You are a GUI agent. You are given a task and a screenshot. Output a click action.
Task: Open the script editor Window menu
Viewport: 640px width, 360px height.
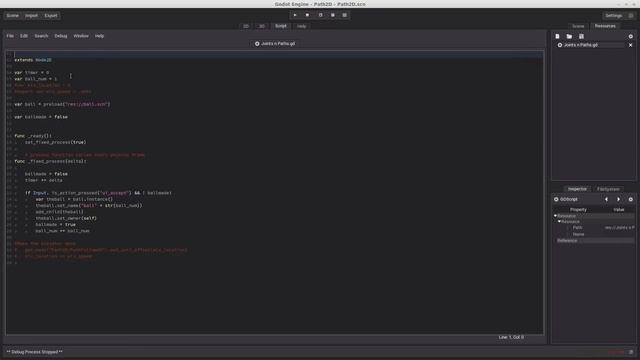[81, 36]
